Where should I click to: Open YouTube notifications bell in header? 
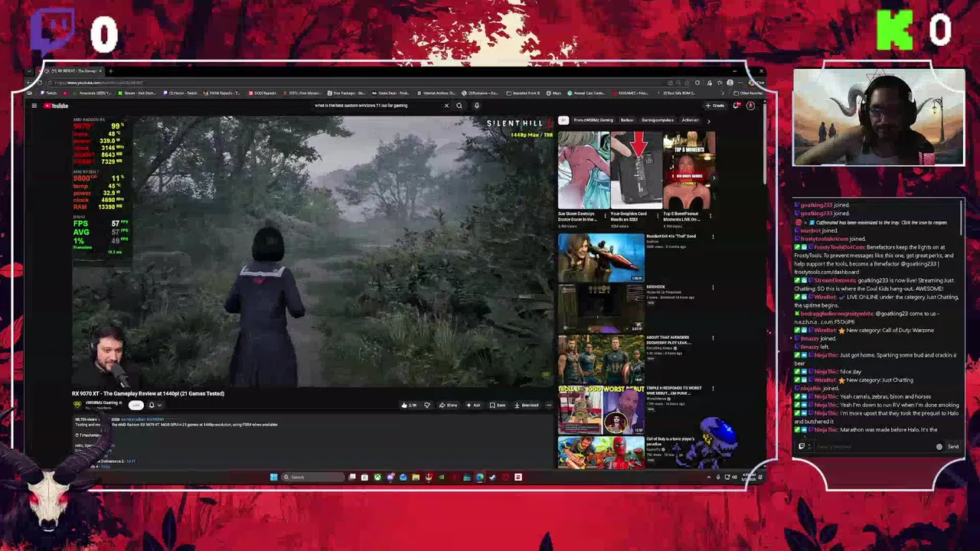737,106
